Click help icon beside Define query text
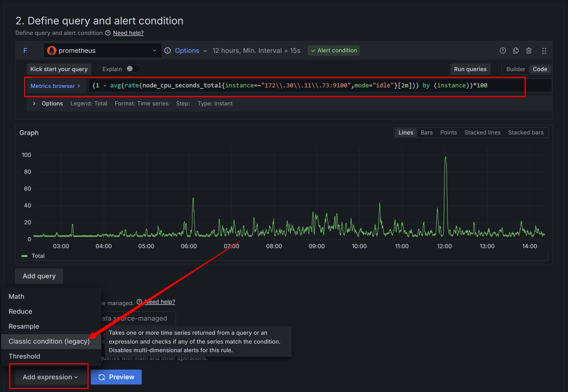The height and width of the screenshot is (392, 568). [108, 33]
